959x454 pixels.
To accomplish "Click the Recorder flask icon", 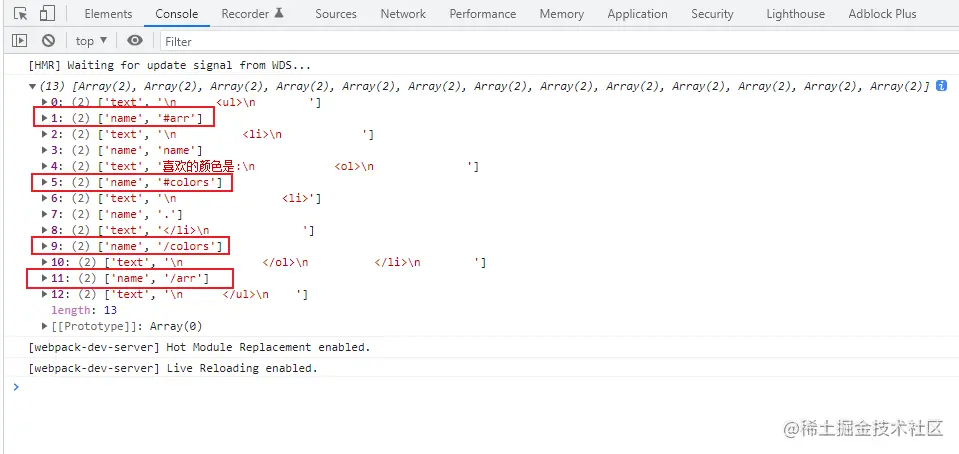I will point(279,13).
